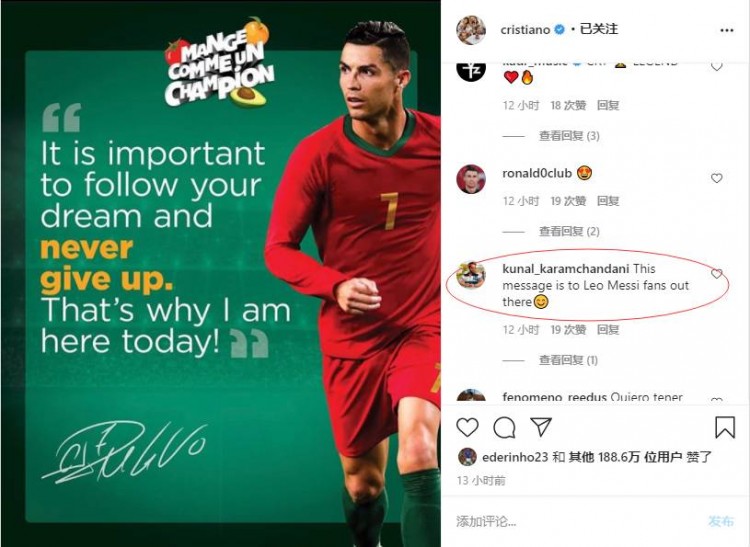Screen dimensions: 750x547
Task: Expand the 查看回复 (2) replies under ronald0club
Action: pos(569,231)
